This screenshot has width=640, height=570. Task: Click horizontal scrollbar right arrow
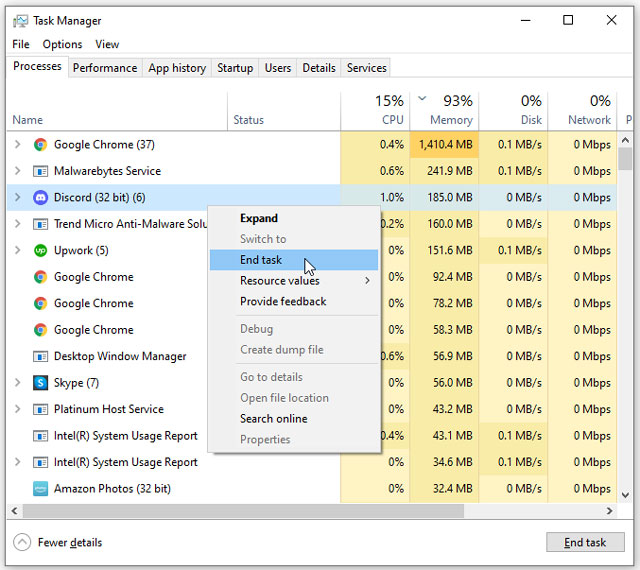609,511
